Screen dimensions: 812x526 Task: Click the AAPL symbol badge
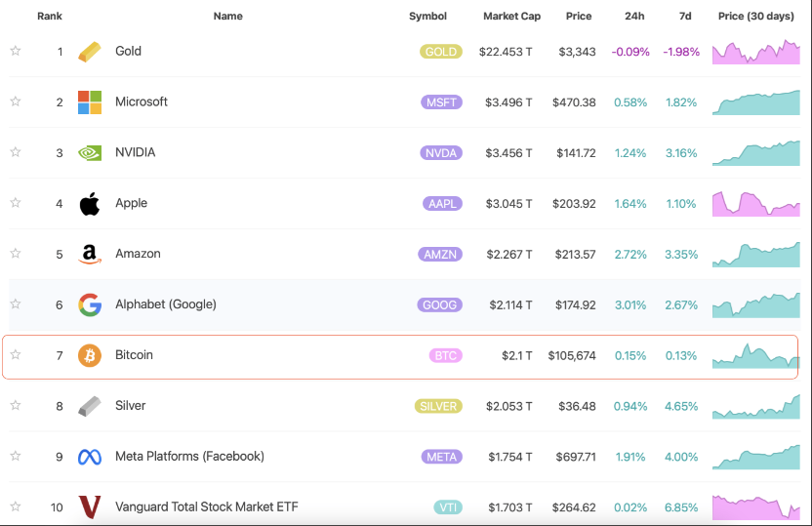(x=442, y=204)
